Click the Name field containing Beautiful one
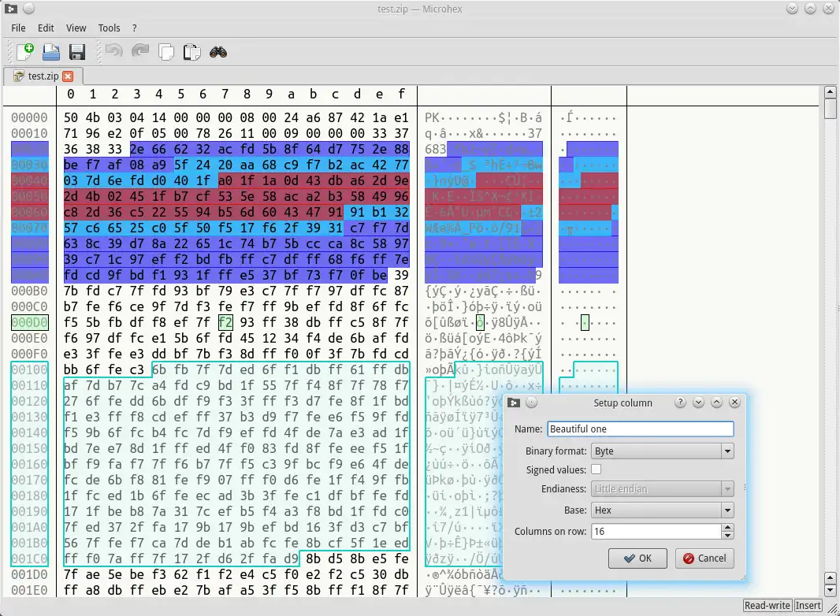Viewport: 840px width, 616px height. click(x=640, y=429)
